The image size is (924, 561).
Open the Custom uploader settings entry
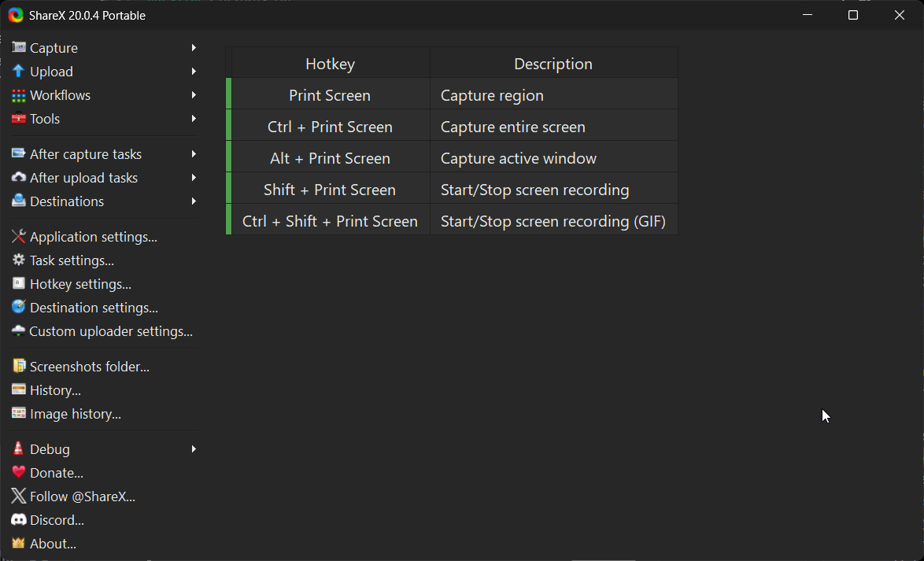[x=105, y=330]
